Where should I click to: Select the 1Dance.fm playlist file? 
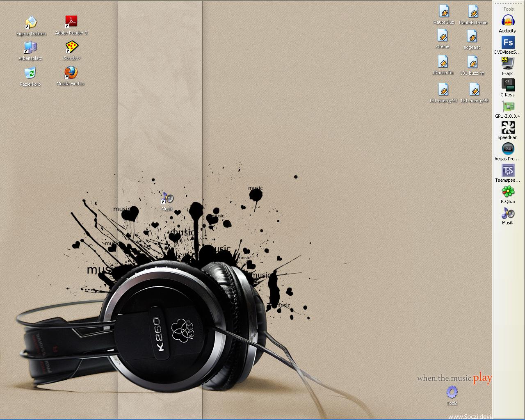click(x=443, y=63)
